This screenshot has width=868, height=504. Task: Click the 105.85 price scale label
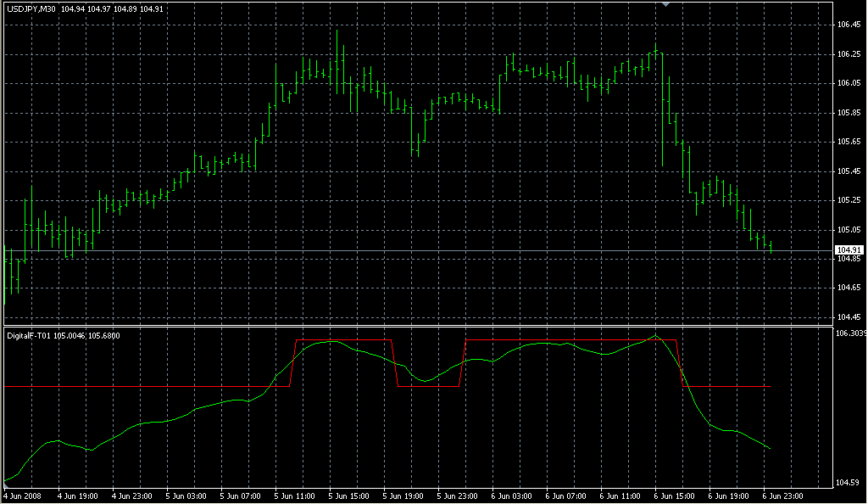pyautogui.click(x=849, y=113)
